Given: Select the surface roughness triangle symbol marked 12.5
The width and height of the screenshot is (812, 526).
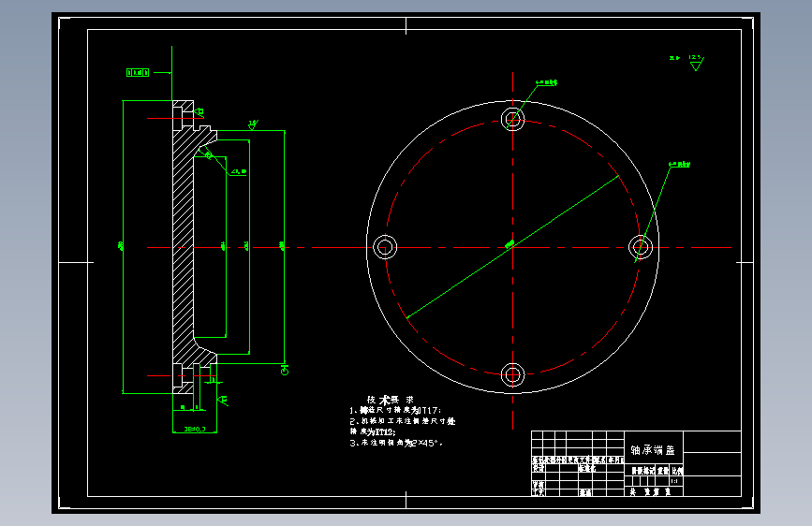Looking at the screenshot, I should tap(696, 65).
